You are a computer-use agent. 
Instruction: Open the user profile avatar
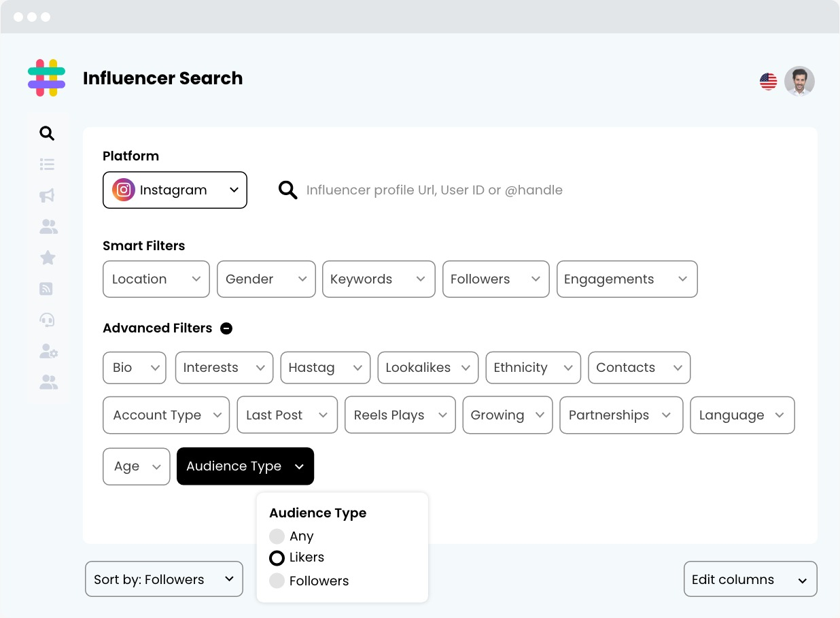click(799, 82)
